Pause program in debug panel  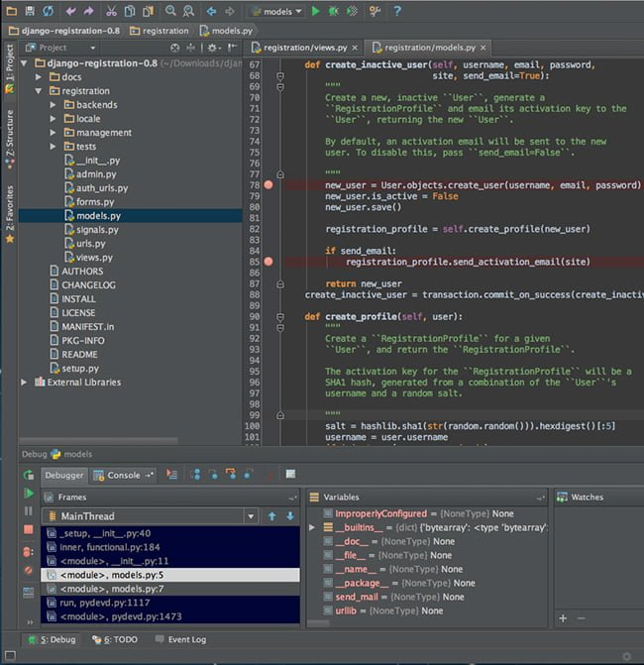pyautogui.click(x=29, y=511)
